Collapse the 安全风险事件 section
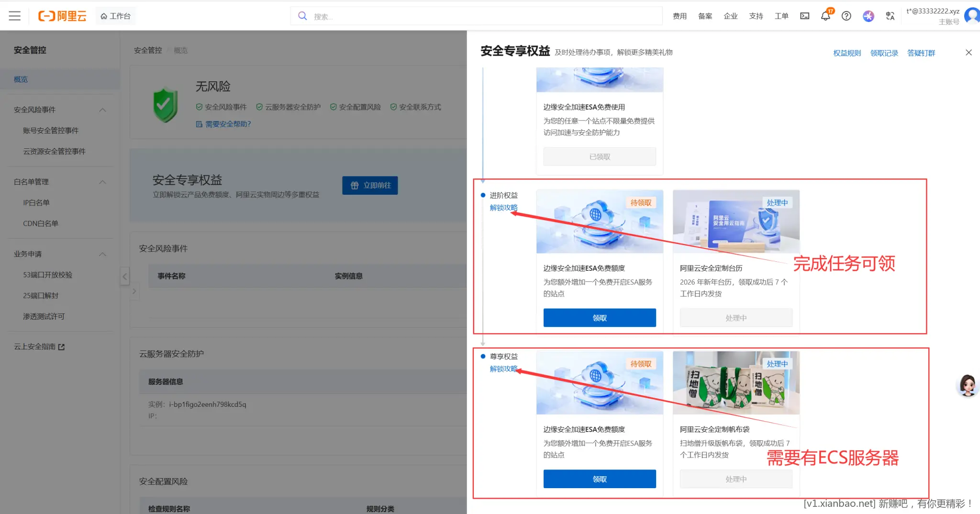 click(x=102, y=110)
